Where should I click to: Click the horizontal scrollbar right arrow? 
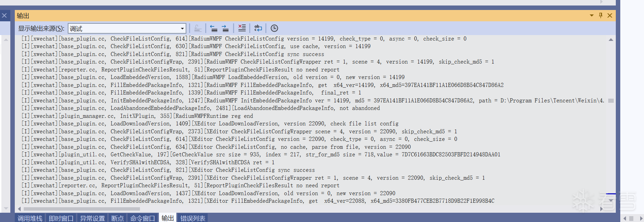click(601, 209)
